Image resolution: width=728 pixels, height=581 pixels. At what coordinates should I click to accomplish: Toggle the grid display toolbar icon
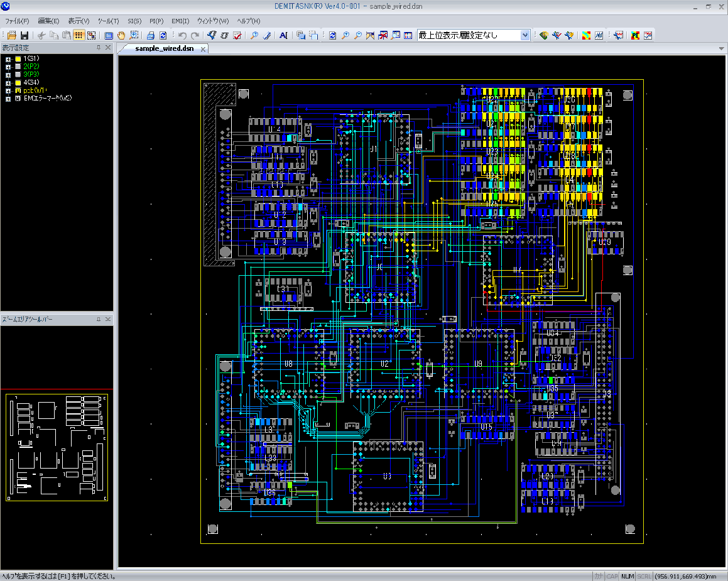tap(79, 35)
